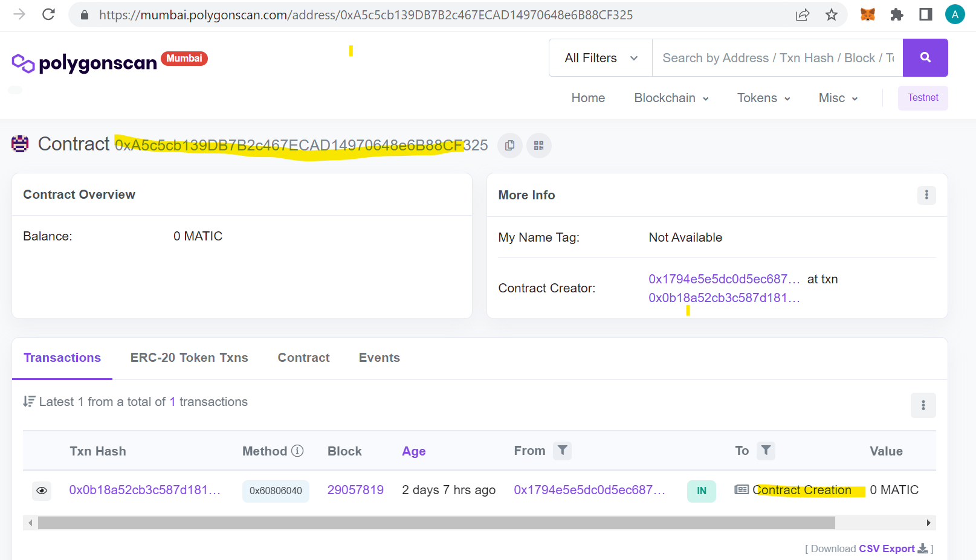Click the Contract Creation document icon
This screenshot has height=560, width=976.
pyautogui.click(x=742, y=490)
